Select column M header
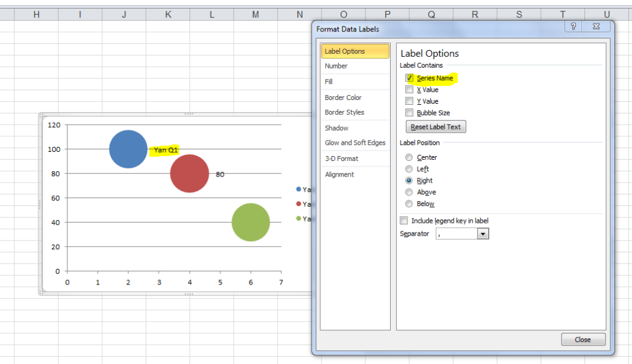Image resolution: width=632 pixels, height=364 pixels. [x=256, y=15]
